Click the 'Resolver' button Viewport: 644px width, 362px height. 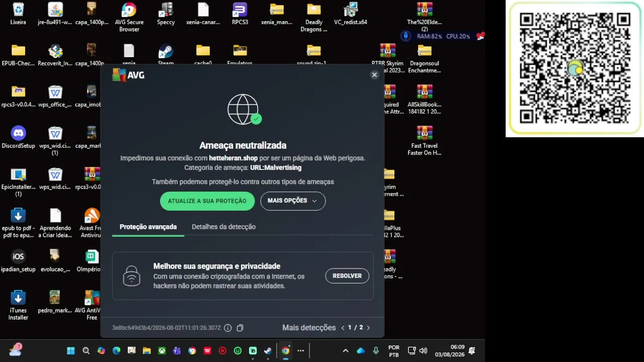347,276
